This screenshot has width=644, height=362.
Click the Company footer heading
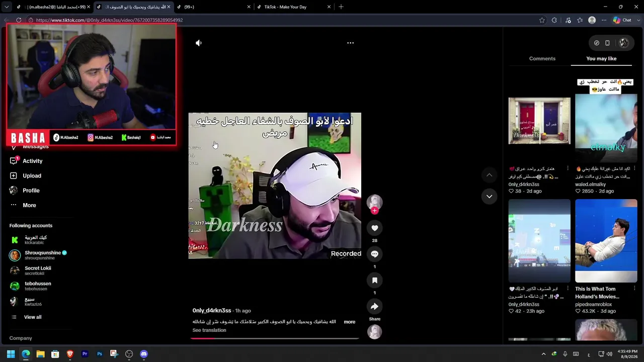21,338
